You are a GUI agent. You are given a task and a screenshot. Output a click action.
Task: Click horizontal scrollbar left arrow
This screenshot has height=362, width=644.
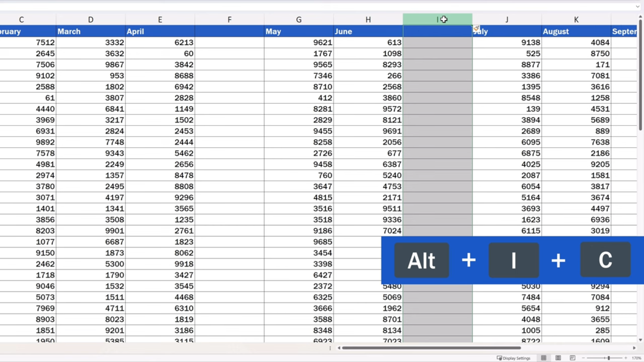pyautogui.click(x=339, y=348)
